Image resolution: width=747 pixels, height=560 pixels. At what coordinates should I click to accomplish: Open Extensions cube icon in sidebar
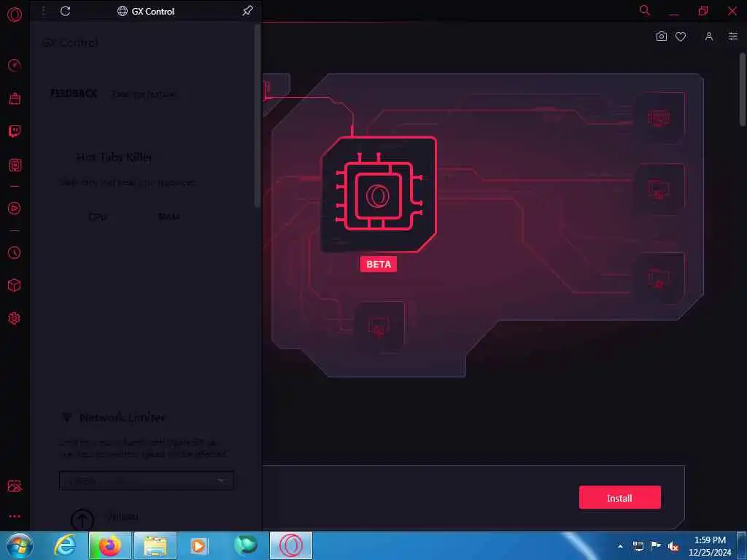(15, 285)
